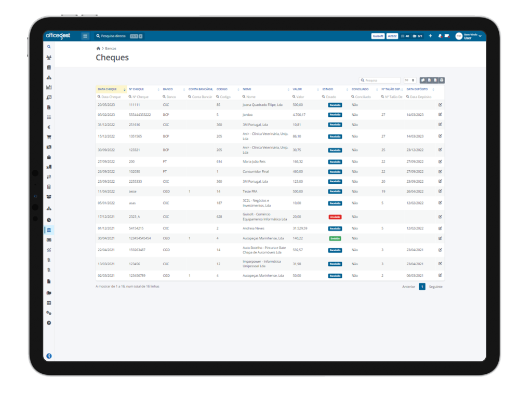Click the Nome column filter field
This screenshot has width=532, height=394.
[266, 97]
